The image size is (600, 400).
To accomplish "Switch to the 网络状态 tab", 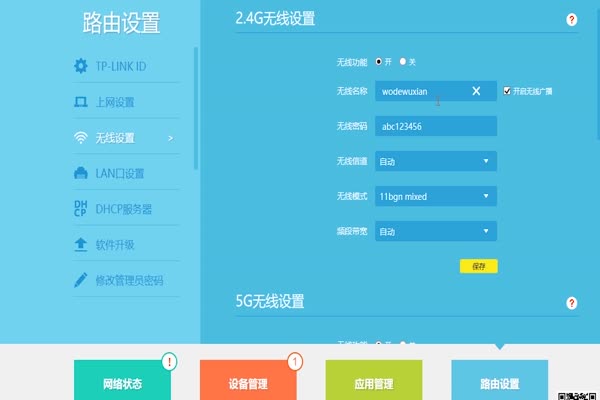I will click(x=122, y=380).
